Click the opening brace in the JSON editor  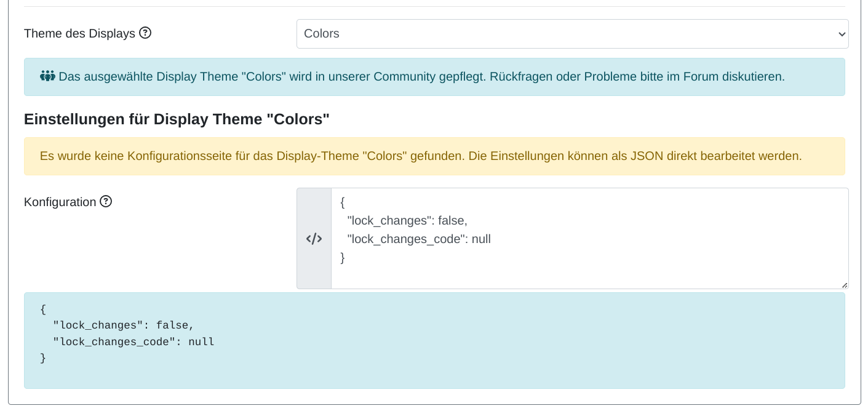click(x=343, y=202)
